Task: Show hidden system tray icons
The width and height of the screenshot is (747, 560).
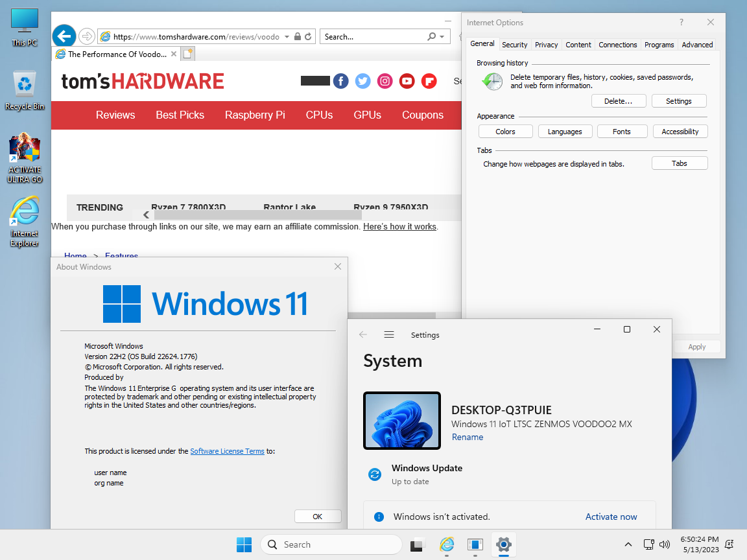Action: 628,544
